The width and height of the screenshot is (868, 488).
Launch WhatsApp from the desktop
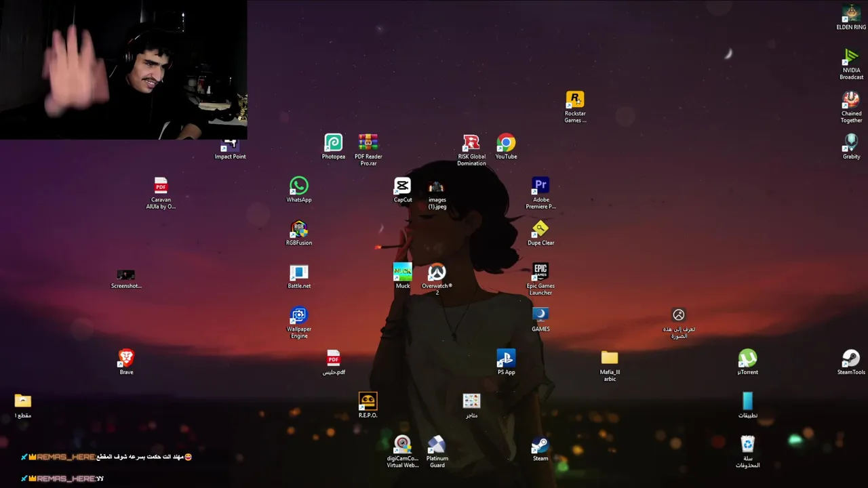[x=299, y=190]
